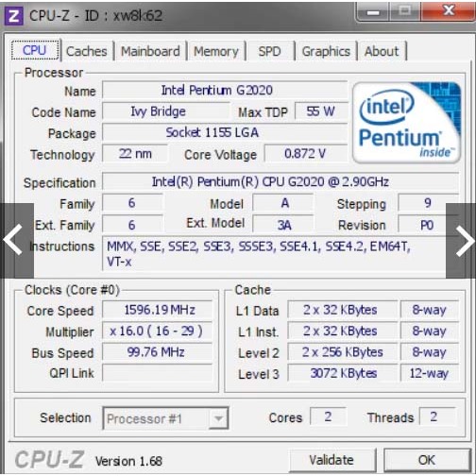This screenshot has width=476, height=476.
Task: Click the Threads value field
Action: point(437,416)
